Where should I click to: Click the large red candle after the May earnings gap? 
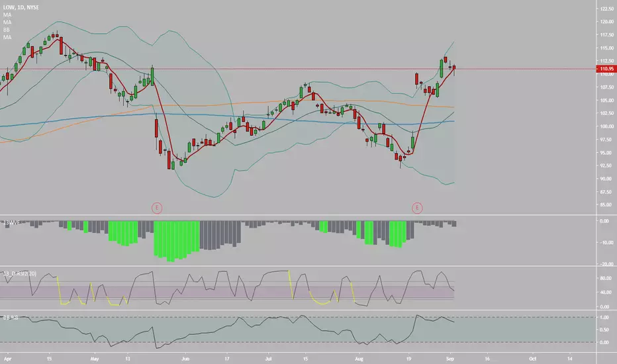[156, 128]
